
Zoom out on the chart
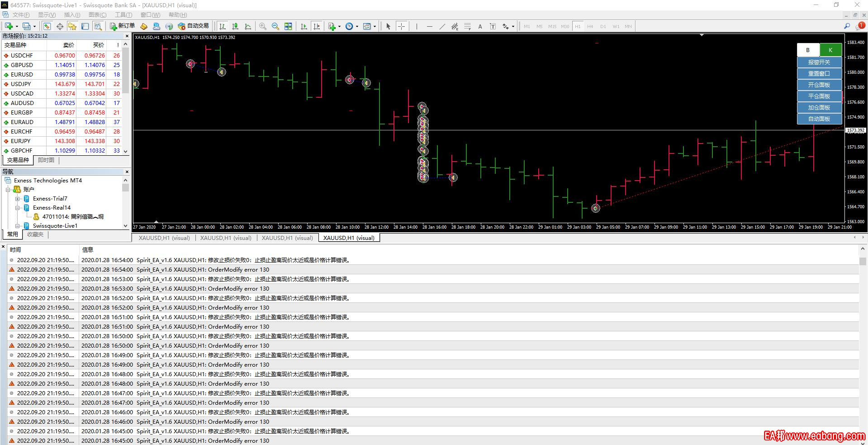pyautogui.click(x=275, y=26)
